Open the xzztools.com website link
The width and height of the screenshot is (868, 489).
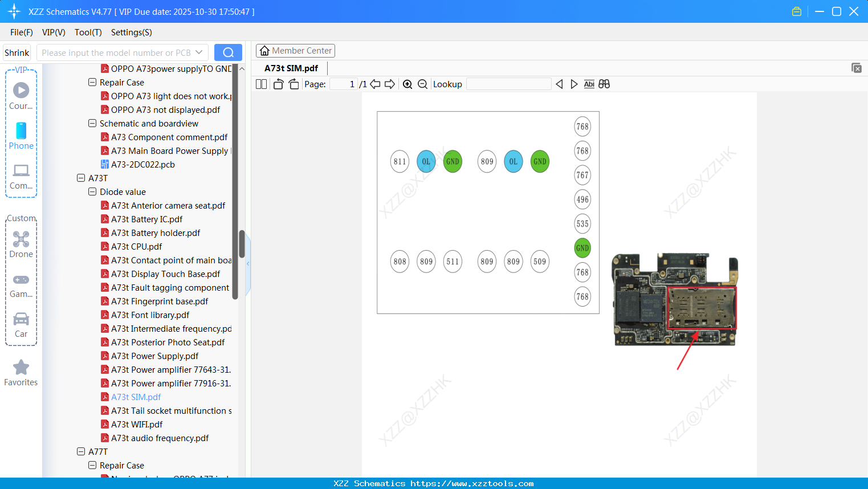(472, 483)
